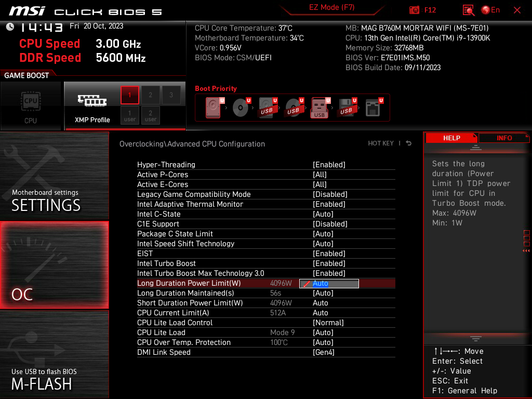The image size is (532, 399).
Task: Click the optical disc boot device icon
Action: (241, 108)
